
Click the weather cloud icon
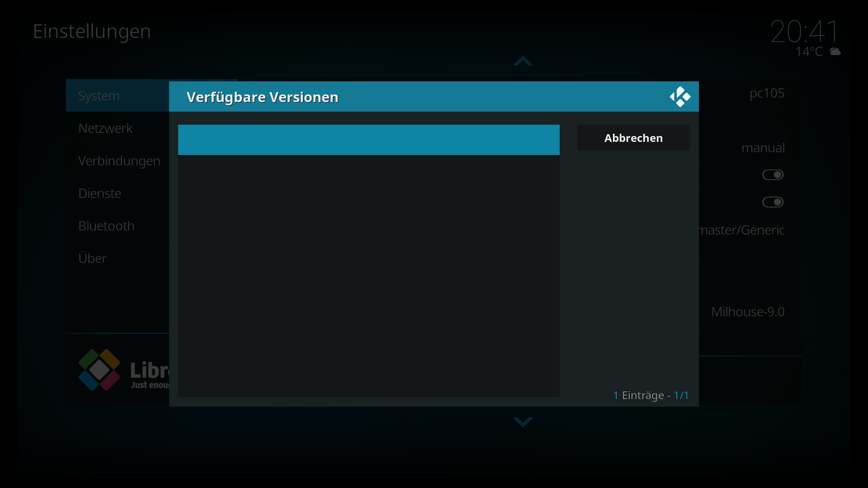coord(835,52)
